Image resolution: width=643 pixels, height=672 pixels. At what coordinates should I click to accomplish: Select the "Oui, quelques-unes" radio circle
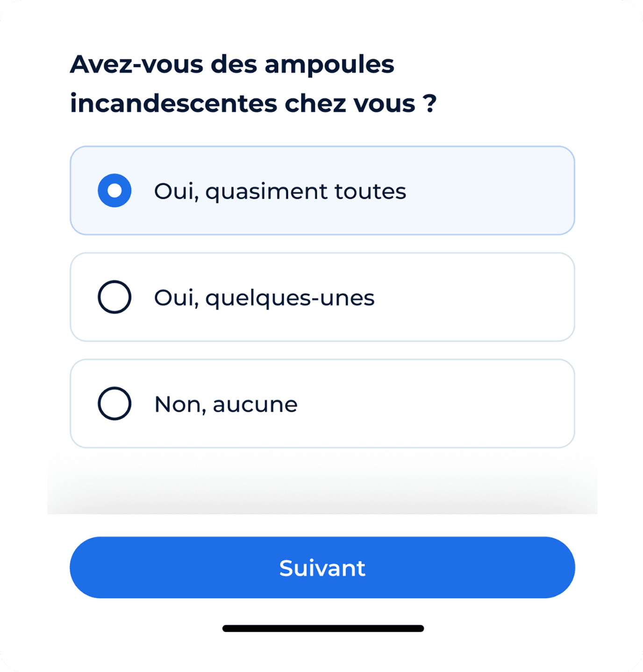click(114, 297)
